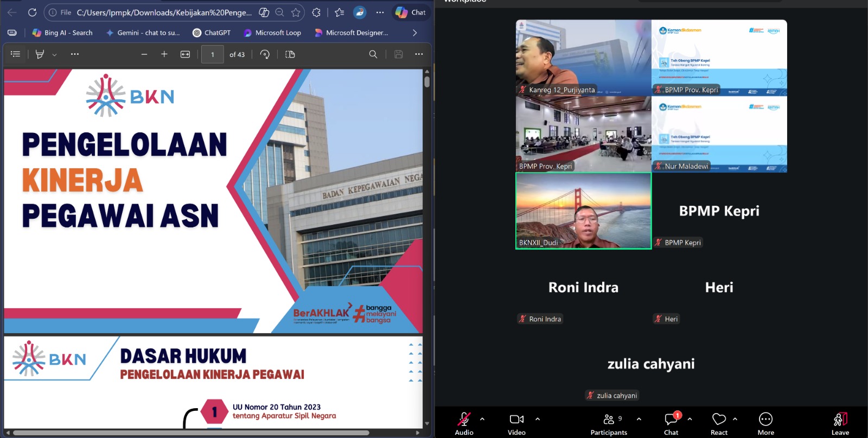The width and height of the screenshot is (868, 438).
Task: Add this page to favorites star
Action: [x=296, y=12]
